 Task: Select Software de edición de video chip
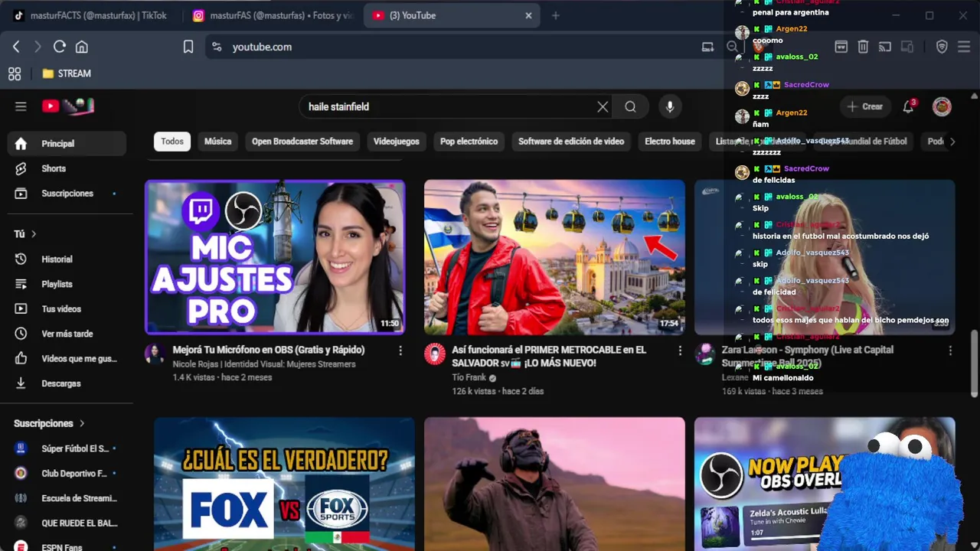tap(571, 141)
